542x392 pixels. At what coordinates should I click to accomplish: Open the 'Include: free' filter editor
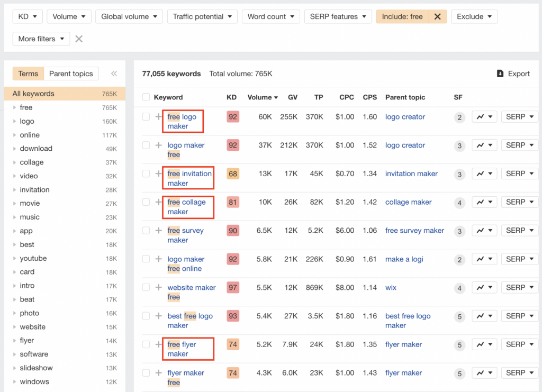pyautogui.click(x=402, y=16)
